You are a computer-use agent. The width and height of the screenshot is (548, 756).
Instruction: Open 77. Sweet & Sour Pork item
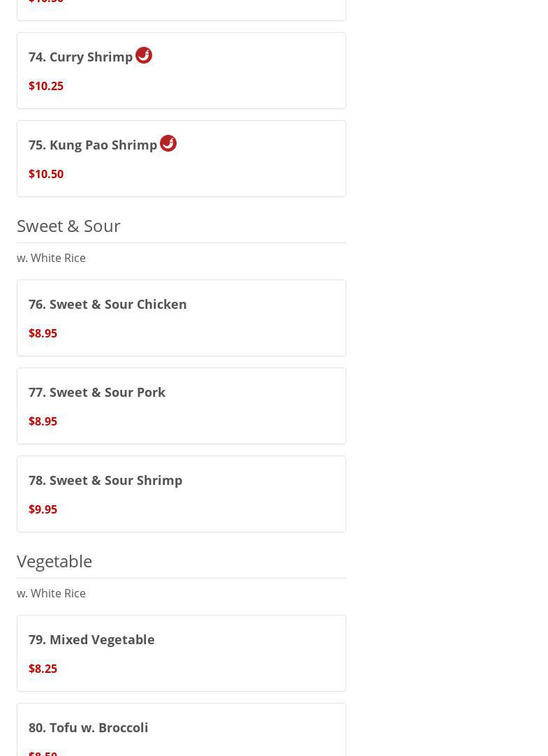click(x=97, y=393)
